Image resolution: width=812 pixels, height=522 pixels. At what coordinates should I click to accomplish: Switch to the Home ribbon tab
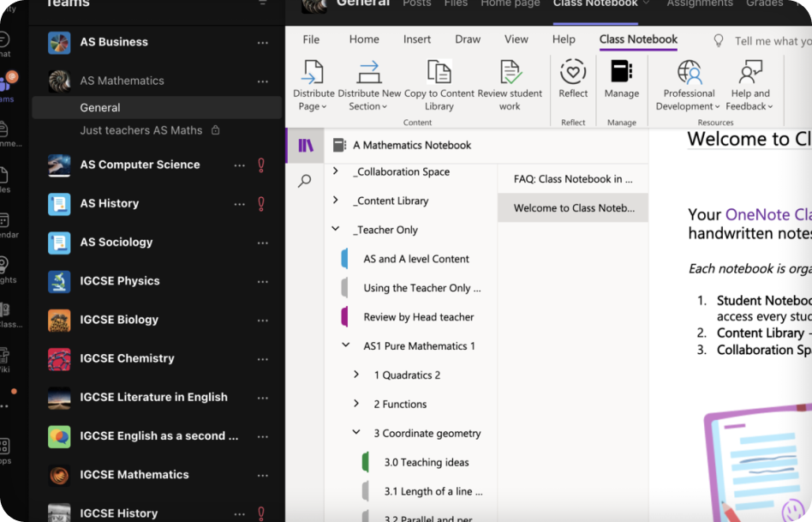pos(364,39)
